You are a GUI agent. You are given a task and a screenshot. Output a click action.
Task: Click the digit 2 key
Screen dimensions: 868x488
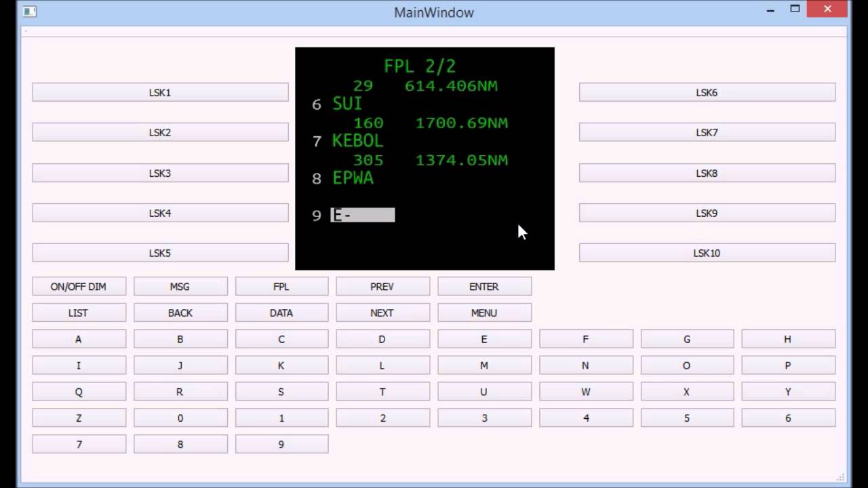[x=382, y=418]
